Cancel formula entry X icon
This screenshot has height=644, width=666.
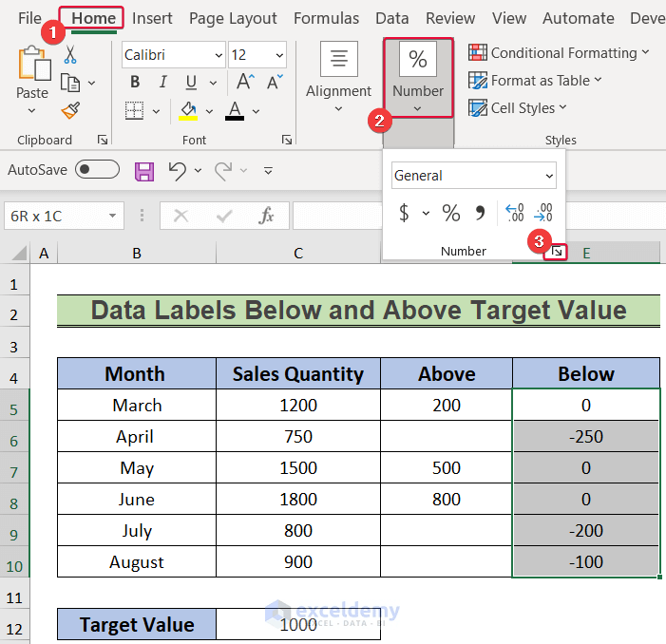pyautogui.click(x=181, y=216)
